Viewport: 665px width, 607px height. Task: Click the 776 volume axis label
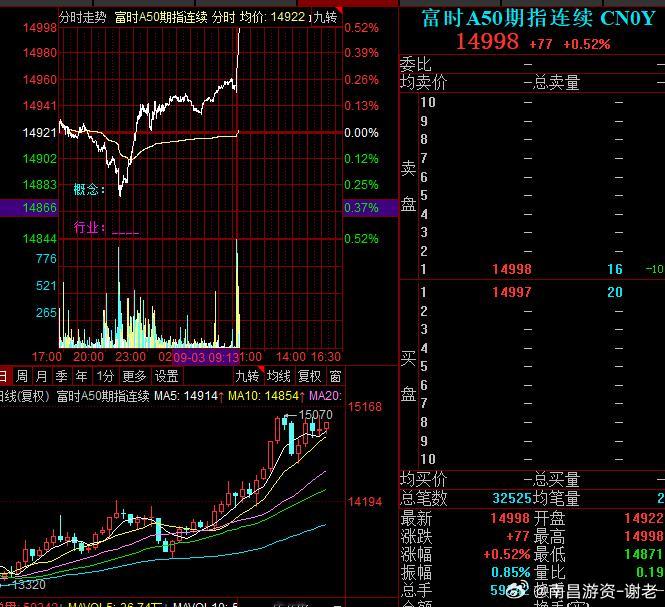coord(46,259)
